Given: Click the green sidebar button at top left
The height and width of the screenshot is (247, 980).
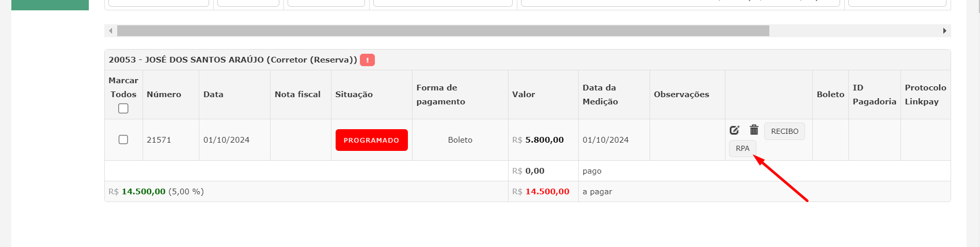Looking at the screenshot, I should pos(50,5).
